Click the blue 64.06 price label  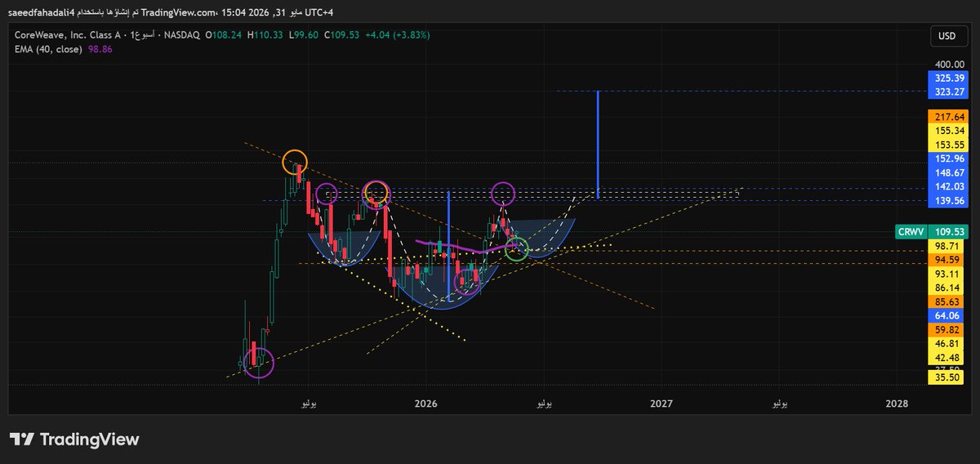(946, 315)
